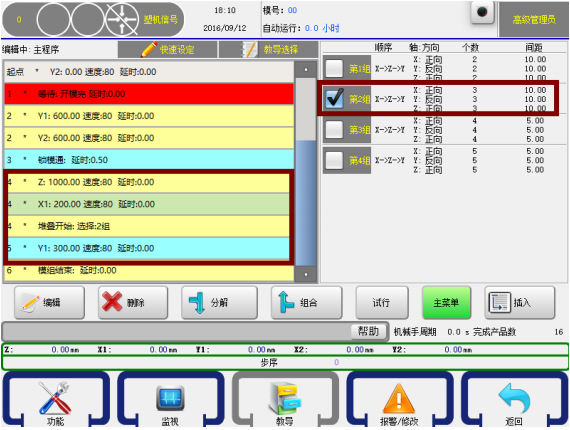
Task: Click the camera record icon at top
Action: tap(482, 12)
